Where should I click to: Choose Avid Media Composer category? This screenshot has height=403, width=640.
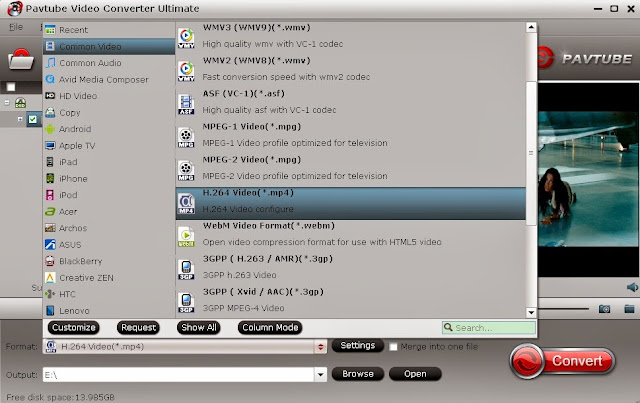(109, 79)
